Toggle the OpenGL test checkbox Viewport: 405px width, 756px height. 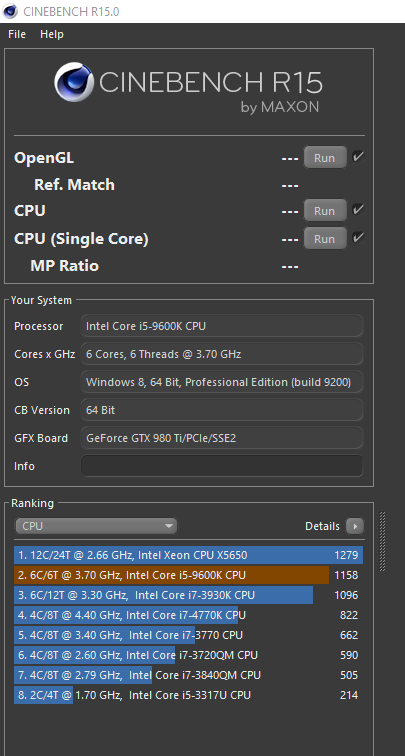point(358,157)
